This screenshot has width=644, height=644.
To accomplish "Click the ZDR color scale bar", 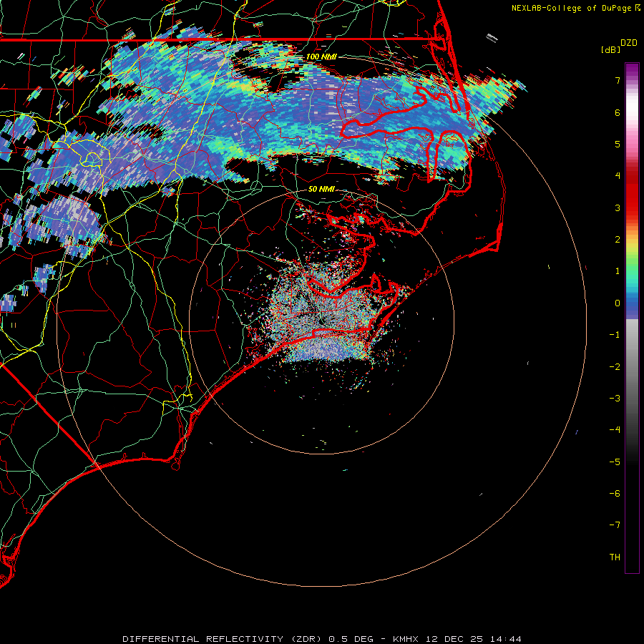I will (632, 318).
